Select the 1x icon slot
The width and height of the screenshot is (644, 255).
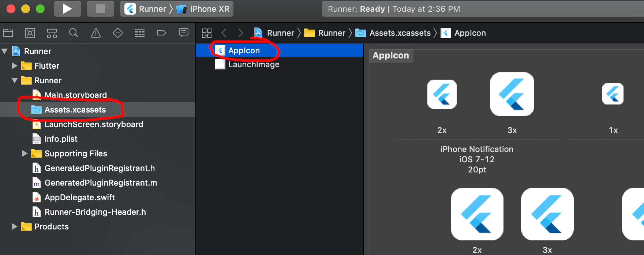(613, 94)
